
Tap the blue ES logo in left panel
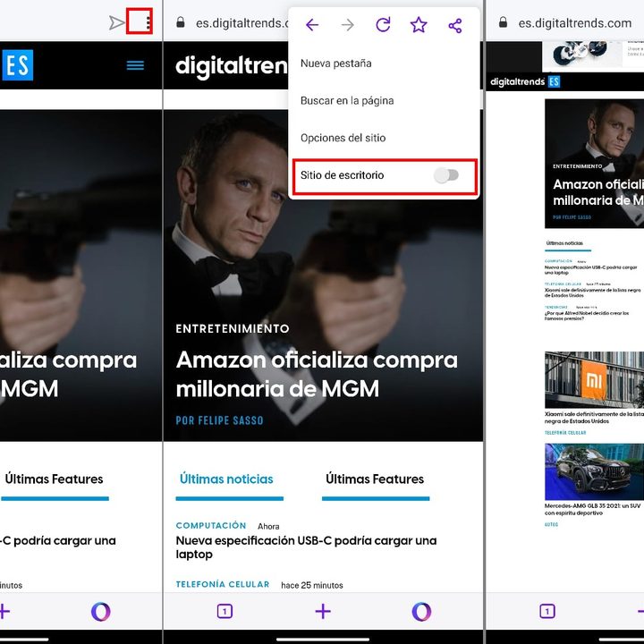click(17, 65)
